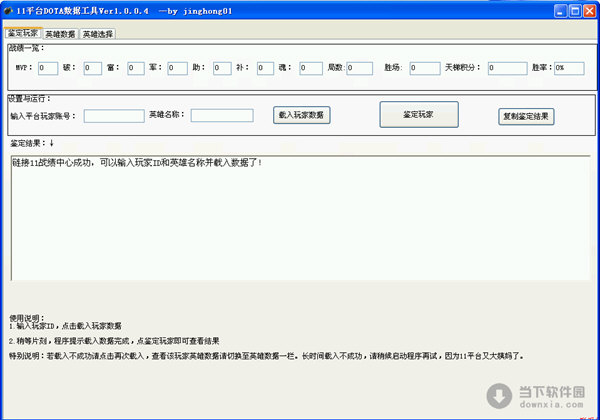Click instruction line 2 稍等片刻
Screen dimensions: 600x420
(x=114, y=341)
